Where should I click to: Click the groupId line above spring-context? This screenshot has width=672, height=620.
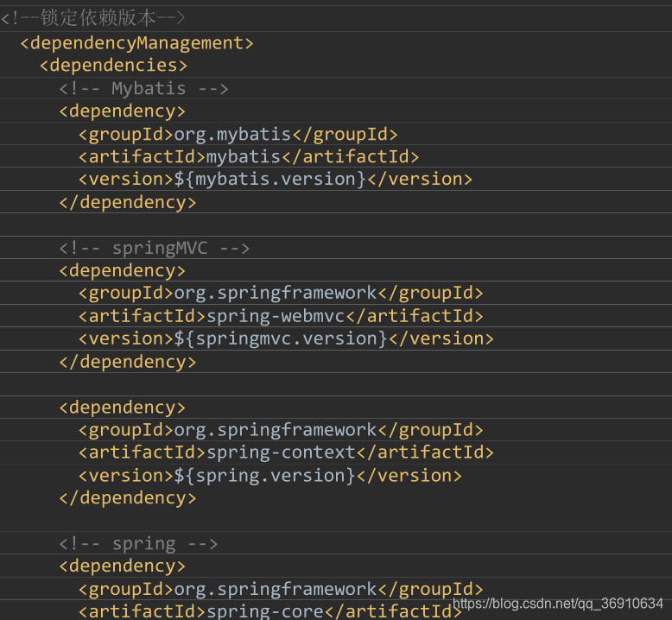point(281,430)
